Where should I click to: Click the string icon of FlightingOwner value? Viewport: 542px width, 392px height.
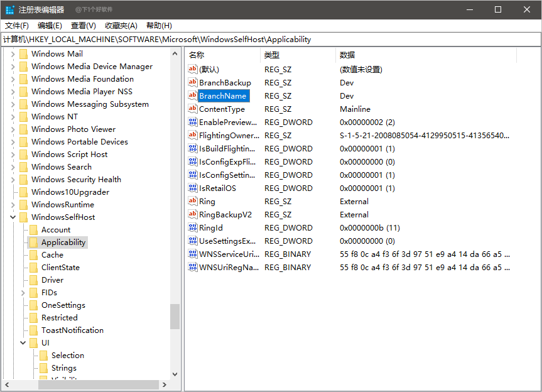point(193,135)
